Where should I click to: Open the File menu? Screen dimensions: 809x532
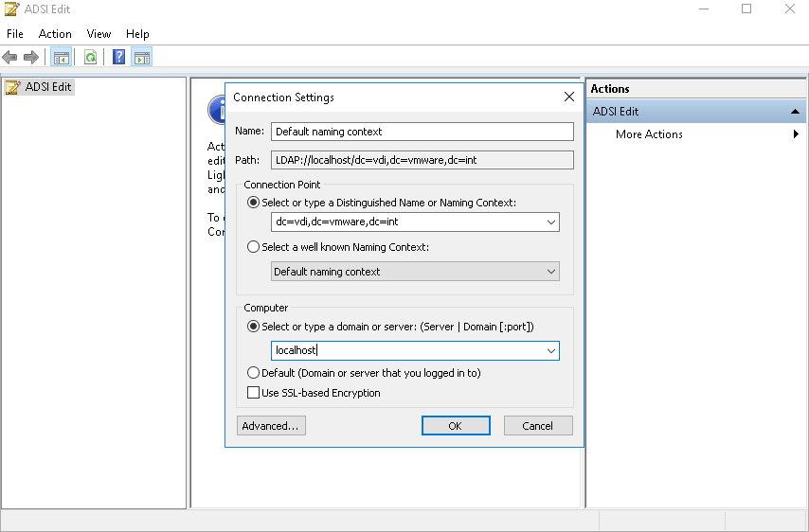click(15, 34)
